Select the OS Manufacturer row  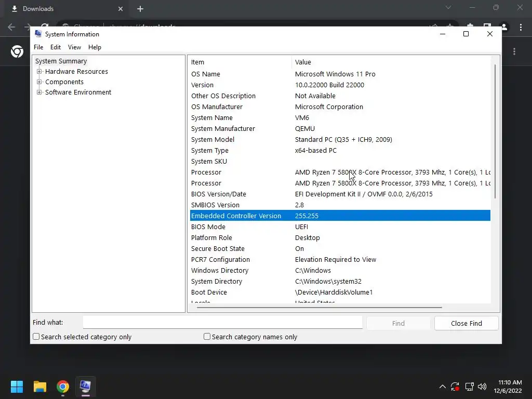[340, 107]
